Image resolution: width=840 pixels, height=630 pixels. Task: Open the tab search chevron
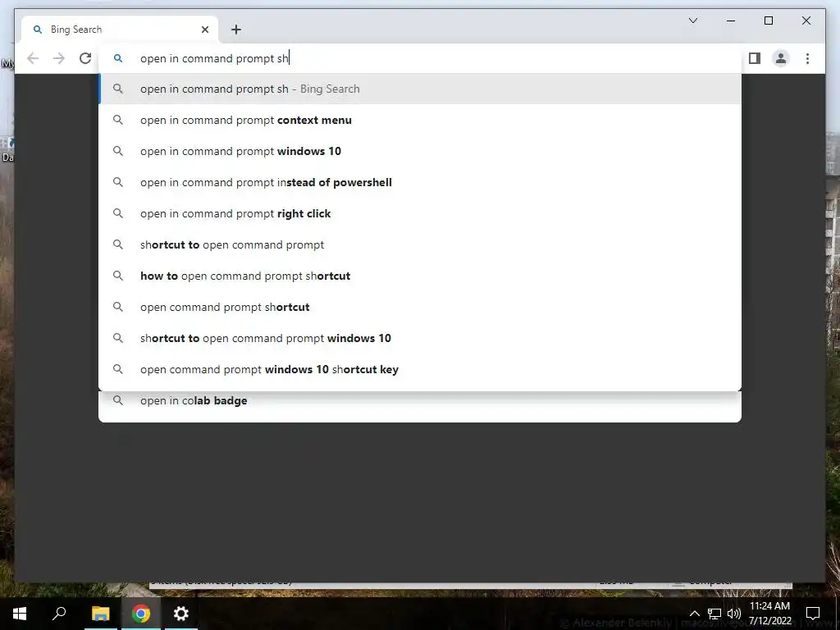[692, 21]
